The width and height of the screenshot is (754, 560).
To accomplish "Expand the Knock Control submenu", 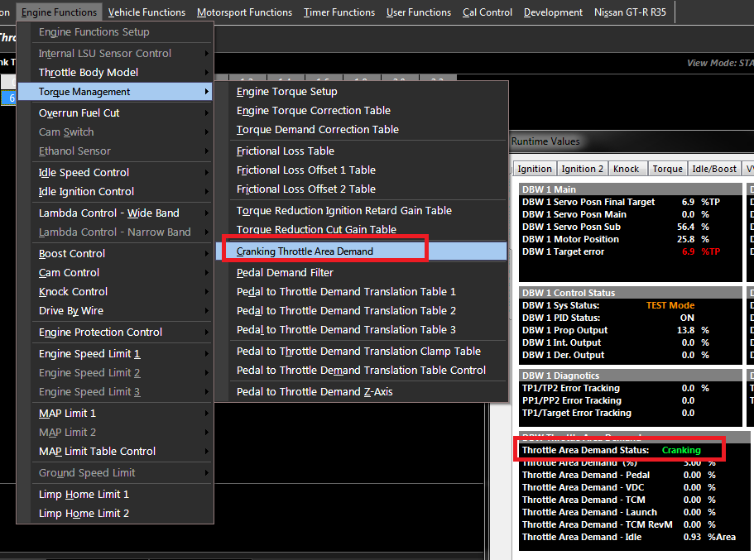I will 73,291.
